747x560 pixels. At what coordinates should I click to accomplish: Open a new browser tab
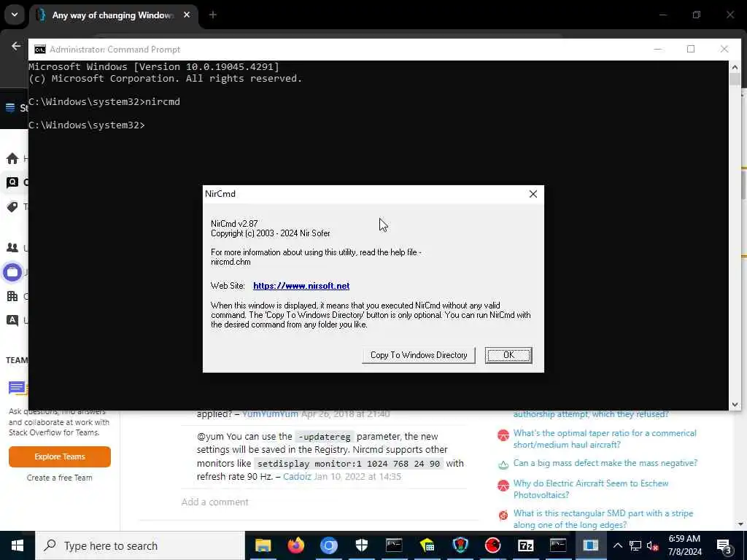[213, 15]
